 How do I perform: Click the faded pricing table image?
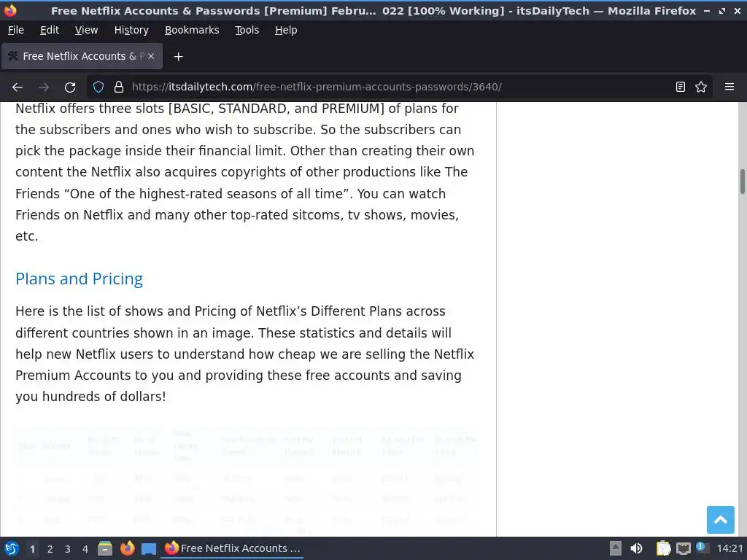[x=247, y=481]
